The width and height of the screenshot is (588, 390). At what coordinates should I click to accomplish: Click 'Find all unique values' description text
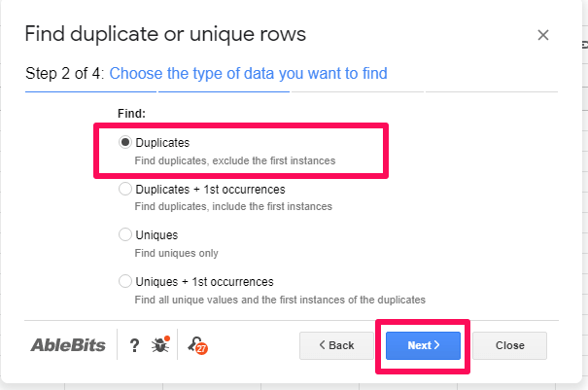pos(280,300)
